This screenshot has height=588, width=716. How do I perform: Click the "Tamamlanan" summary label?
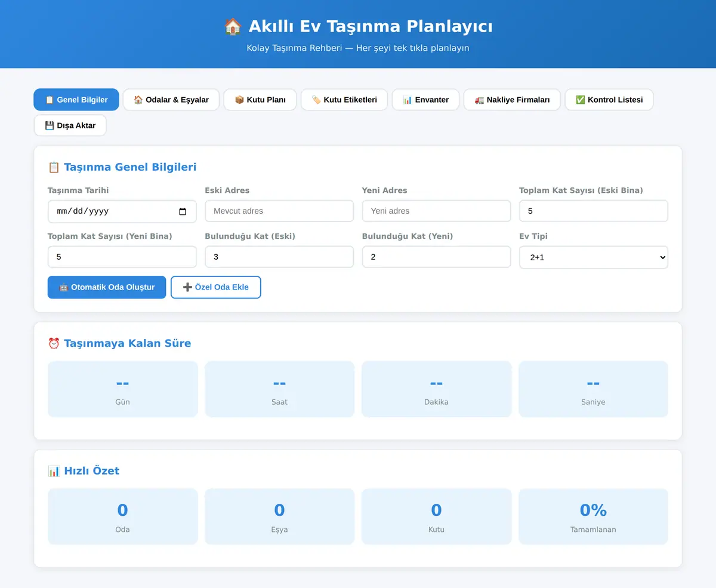point(593,529)
